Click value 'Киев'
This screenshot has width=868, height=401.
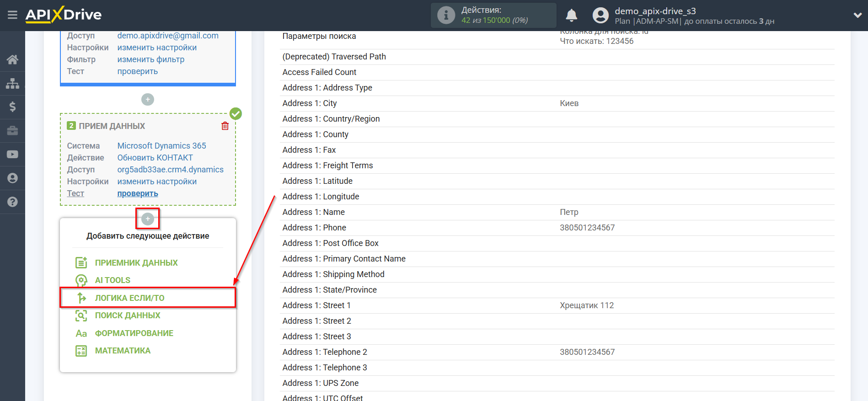click(569, 103)
